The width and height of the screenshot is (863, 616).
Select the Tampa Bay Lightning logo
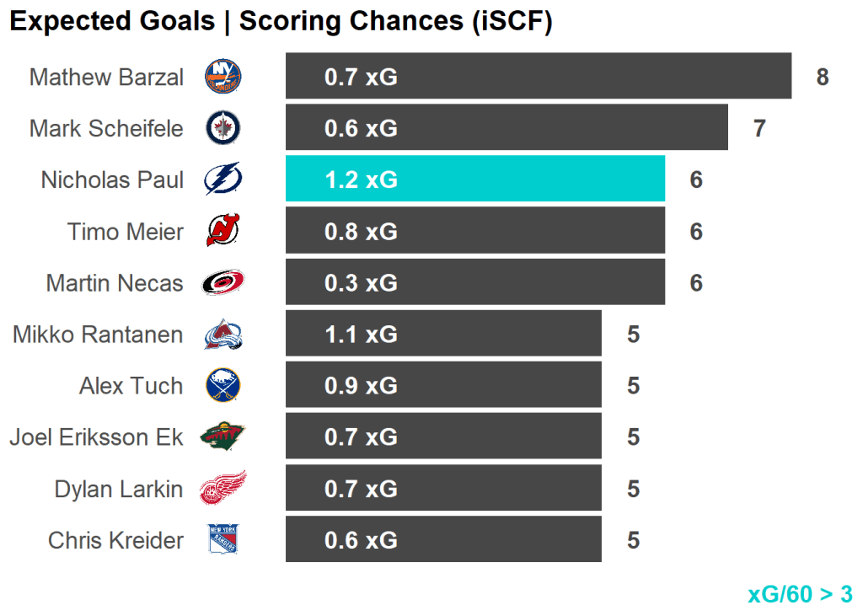[223, 179]
